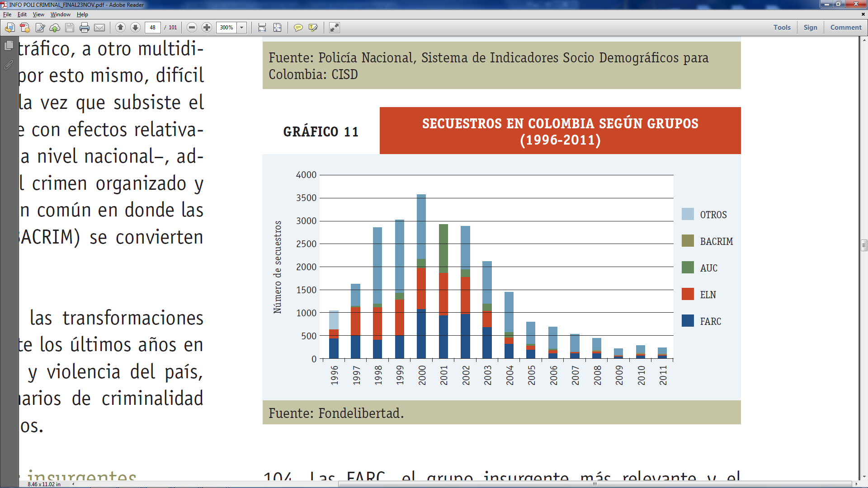Select the highlight text tool icon

pyautogui.click(x=313, y=28)
